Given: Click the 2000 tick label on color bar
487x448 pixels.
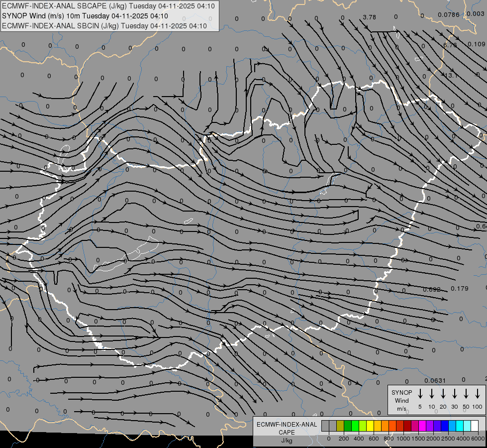Looking at the screenshot, I should pos(433,439).
